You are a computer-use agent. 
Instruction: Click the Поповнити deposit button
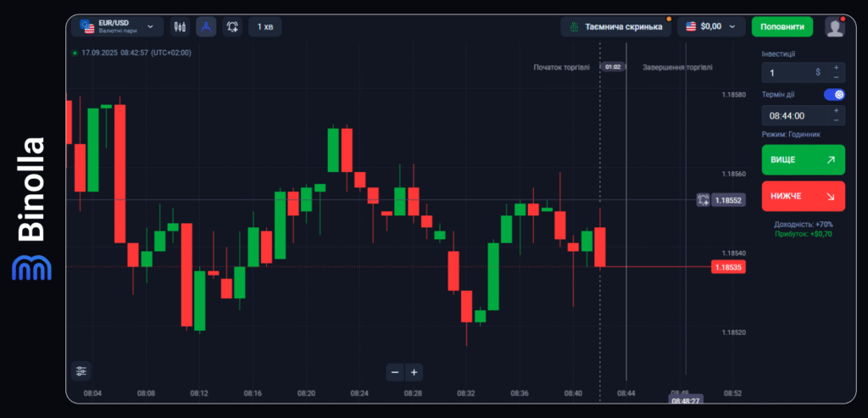(x=782, y=27)
